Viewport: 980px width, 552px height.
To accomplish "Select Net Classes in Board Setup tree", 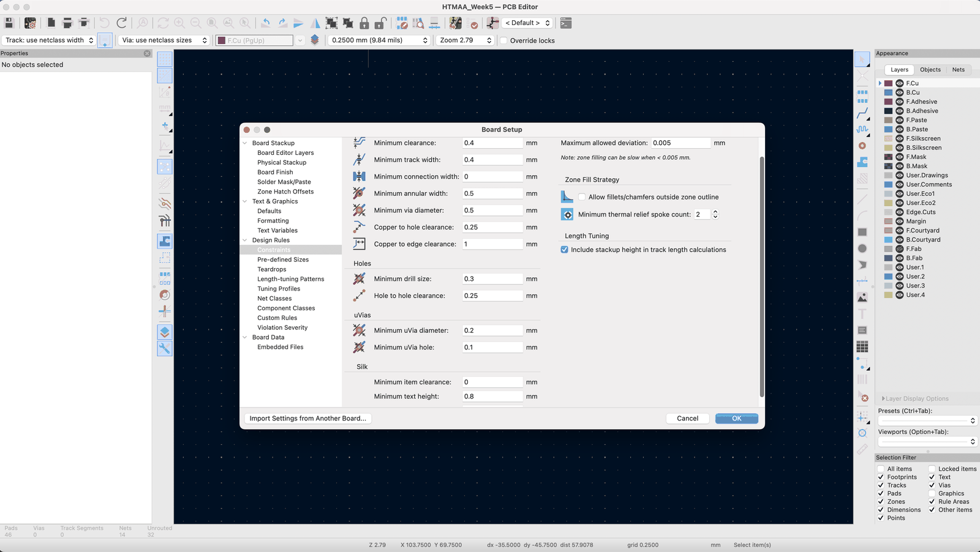I will click(274, 299).
